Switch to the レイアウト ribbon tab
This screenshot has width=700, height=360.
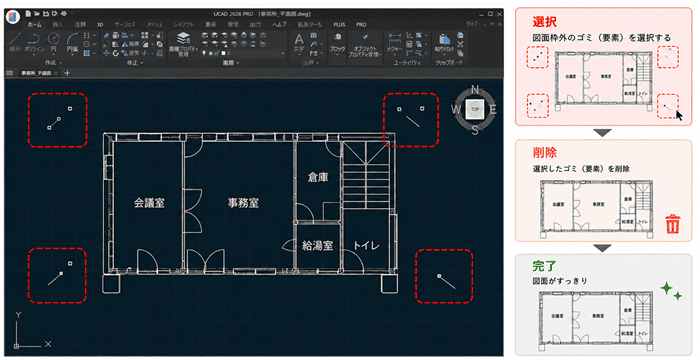pyautogui.click(x=183, y=25)
